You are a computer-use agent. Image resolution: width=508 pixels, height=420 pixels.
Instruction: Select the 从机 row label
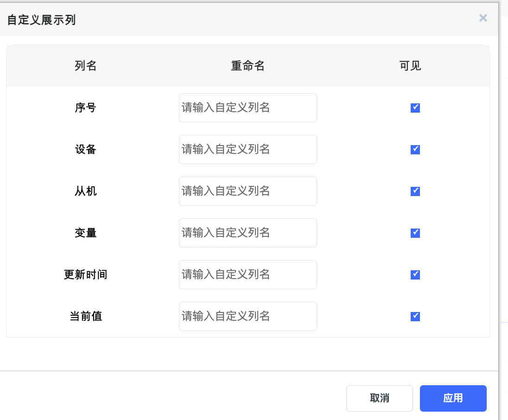pyautogui.click(x=86, y=191)
